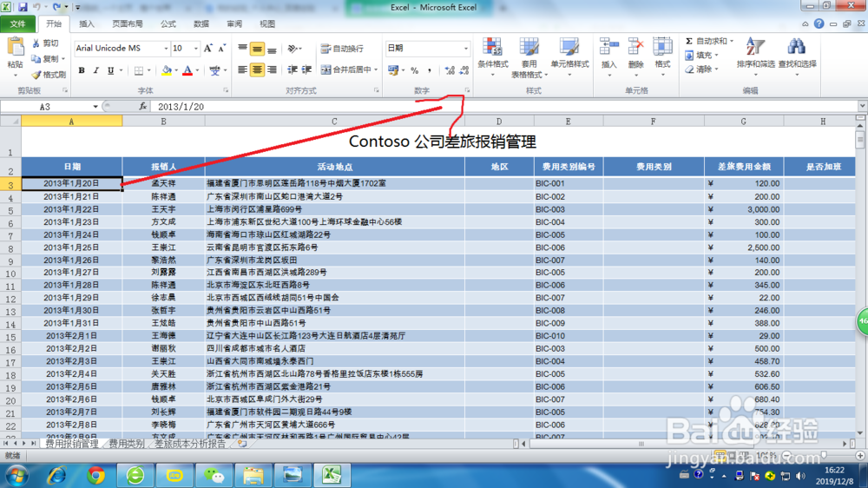868x488 pixels.
Task: Click the fill color paint bucket icon
Action: (x=166, y=70)
